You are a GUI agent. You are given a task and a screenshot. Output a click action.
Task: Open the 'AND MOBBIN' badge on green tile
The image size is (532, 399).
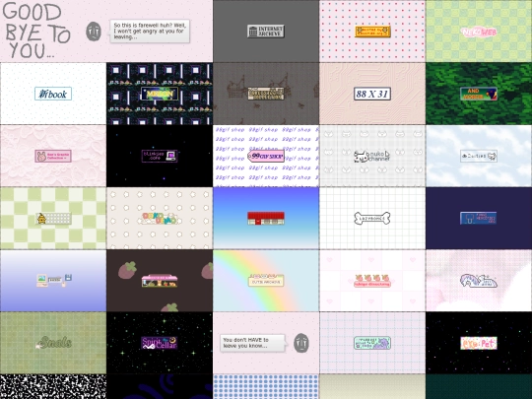(479, 94)
